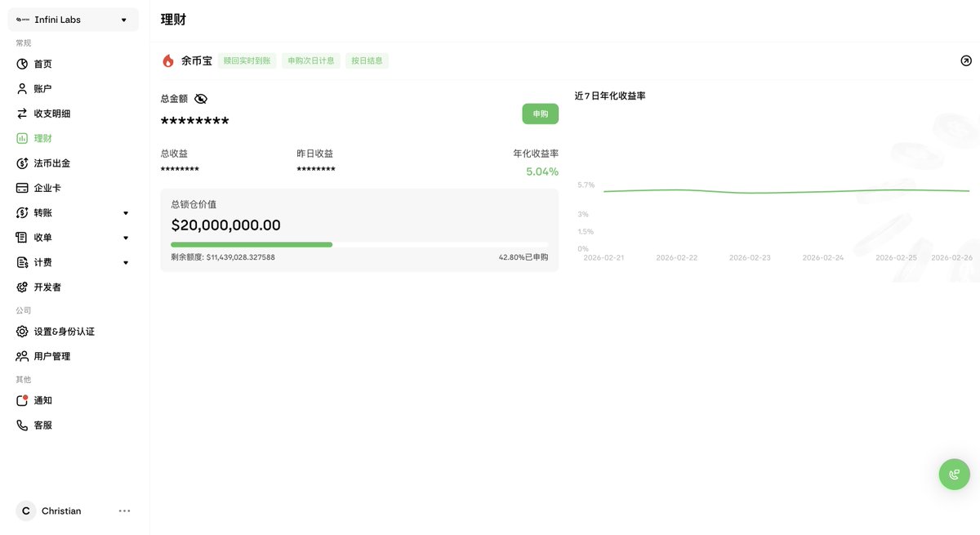Click the 2026-02-26 chart date label
Viewport: 980px width, 535px height.
pyautogui.click(x=951, y=257)
